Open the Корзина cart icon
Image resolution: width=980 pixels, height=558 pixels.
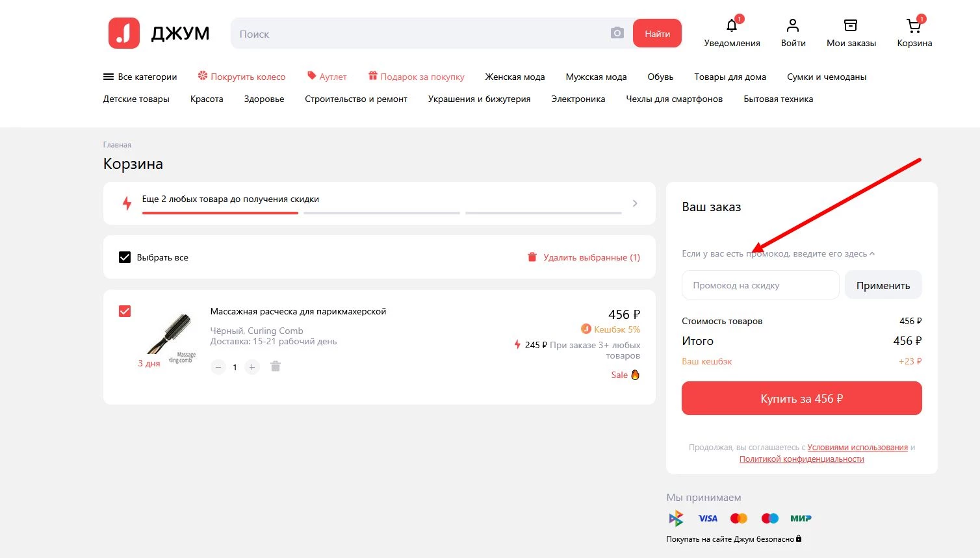914,26
